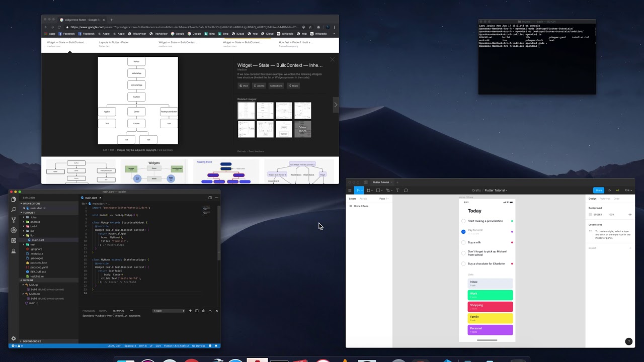This screenshot has height=362, width=644.
Task: Select the Text tool in Figma toolbar
Action: (397, 191)
